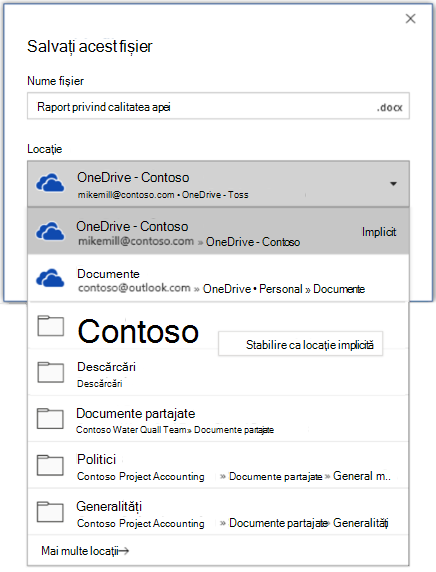Open Mai multe locații link
The width and height of the screenshot is (436, 572).
[x=85, y=550]
